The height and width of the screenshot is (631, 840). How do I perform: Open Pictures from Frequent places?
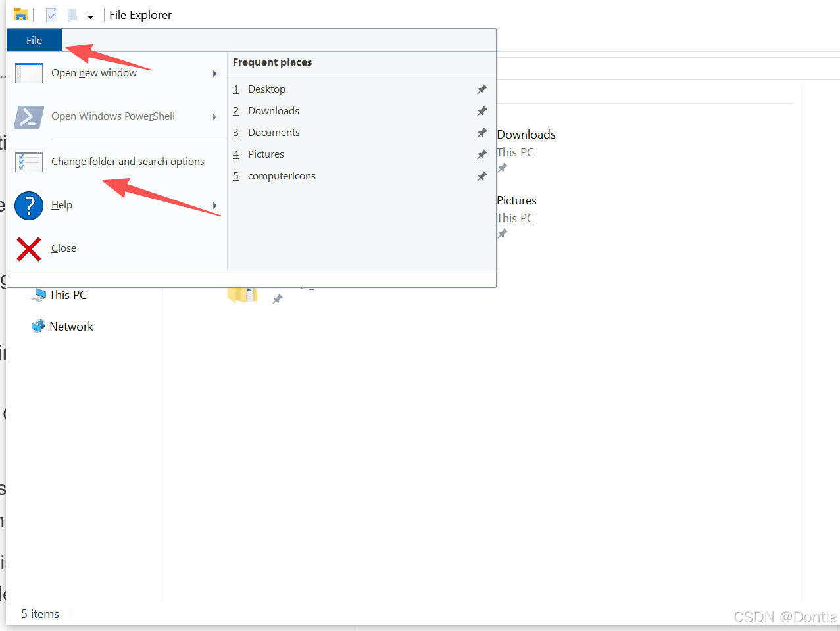266,154
